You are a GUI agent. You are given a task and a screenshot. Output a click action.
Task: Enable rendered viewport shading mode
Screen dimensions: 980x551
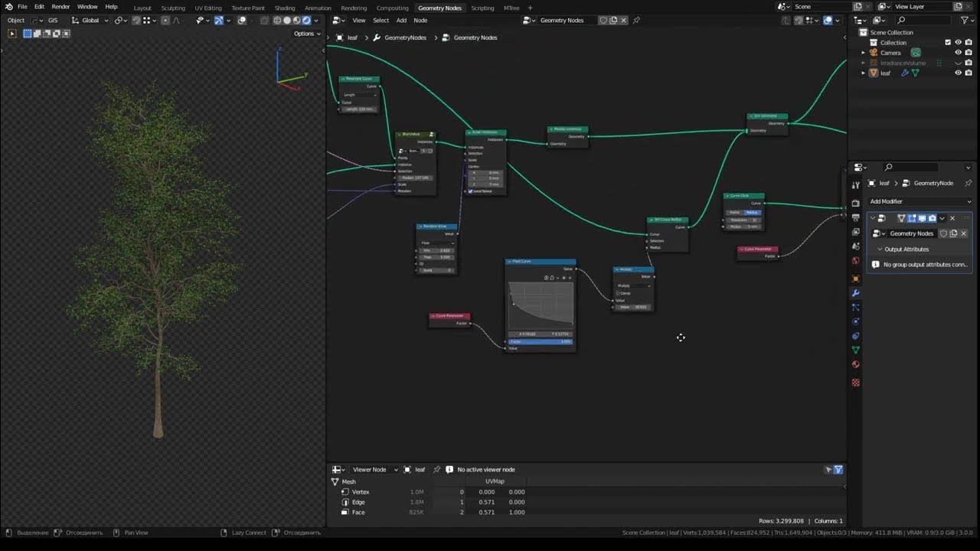tap(307, 21)
